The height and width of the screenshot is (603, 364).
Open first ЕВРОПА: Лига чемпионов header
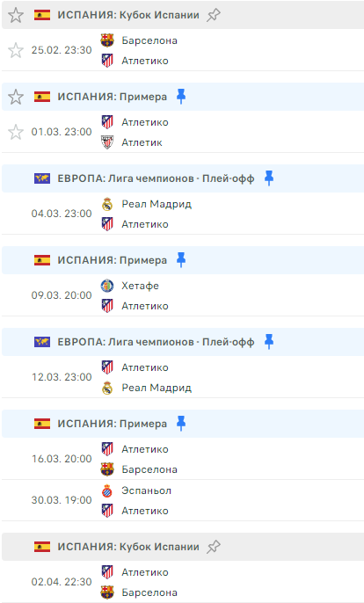click(156, 178)
